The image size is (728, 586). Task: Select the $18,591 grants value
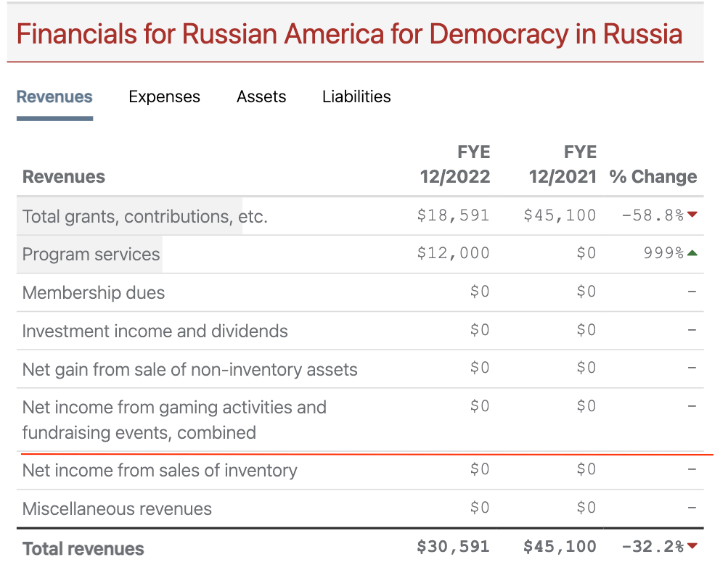453,215
